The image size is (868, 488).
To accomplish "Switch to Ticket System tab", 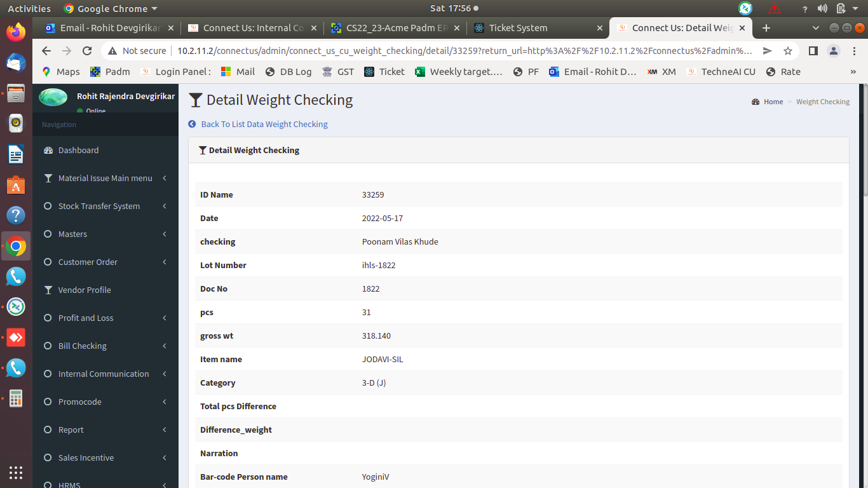I will pos(539,28).
